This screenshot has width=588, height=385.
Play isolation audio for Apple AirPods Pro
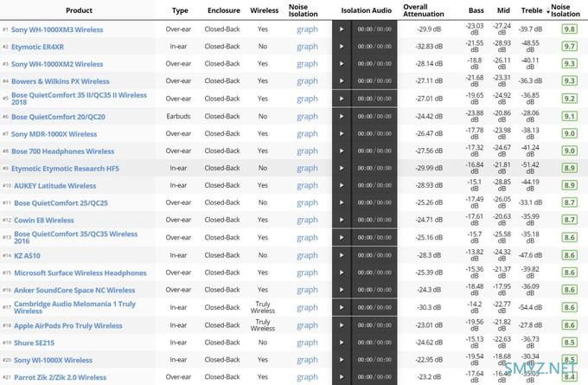(342, 325)
